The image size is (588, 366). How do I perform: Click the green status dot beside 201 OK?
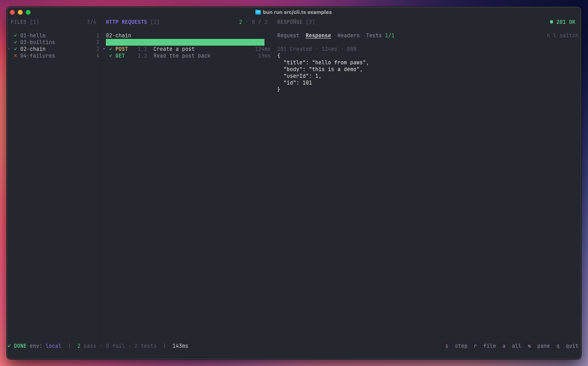pos(551,22)
